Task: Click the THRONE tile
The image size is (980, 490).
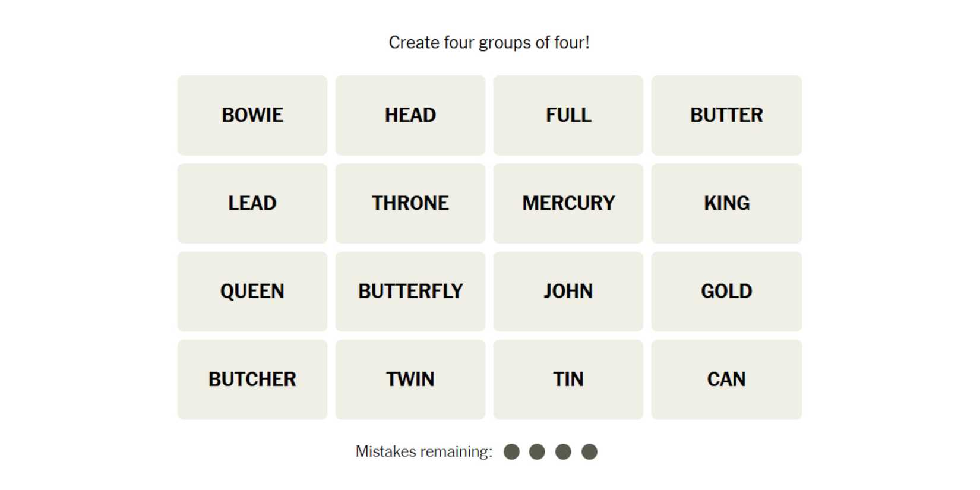Action: pos(410,203)
